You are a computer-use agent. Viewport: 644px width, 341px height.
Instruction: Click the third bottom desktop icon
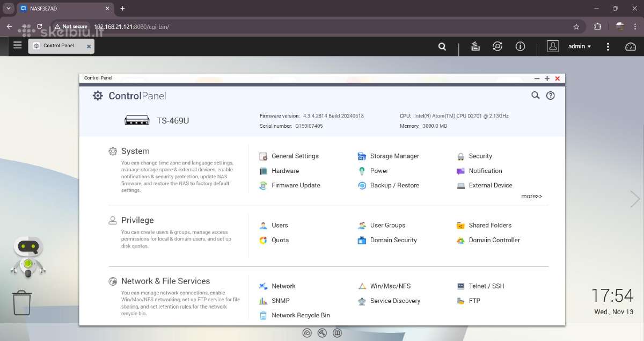pos(337,333)
